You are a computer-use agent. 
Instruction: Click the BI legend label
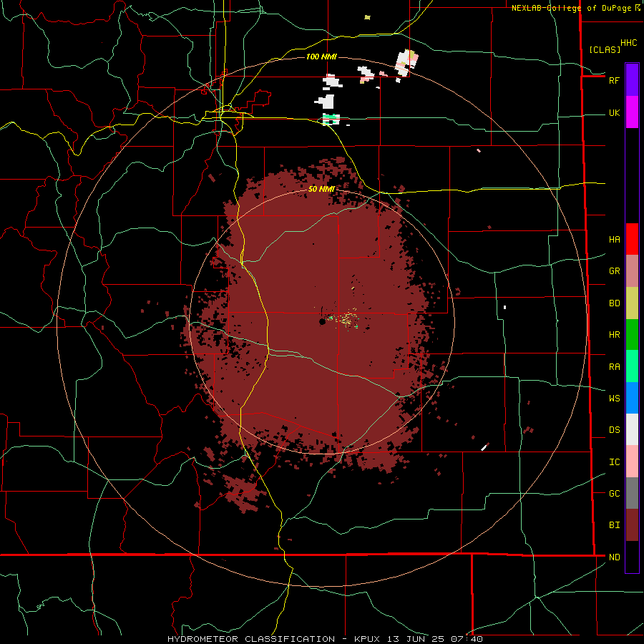(x=614, y=525)
